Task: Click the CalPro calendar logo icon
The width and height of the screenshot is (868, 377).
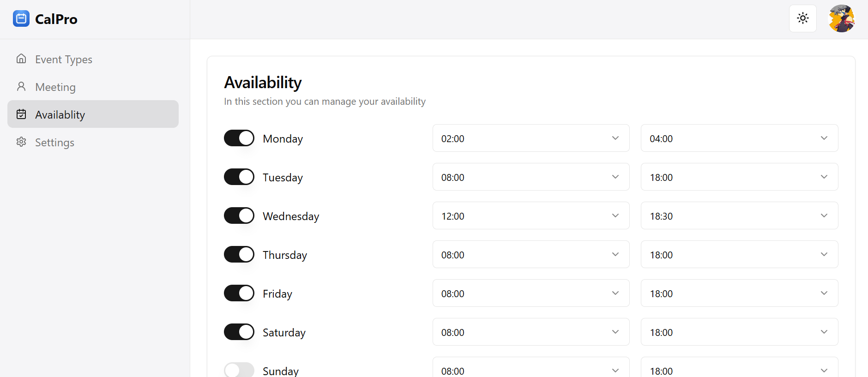Action: 21,18
